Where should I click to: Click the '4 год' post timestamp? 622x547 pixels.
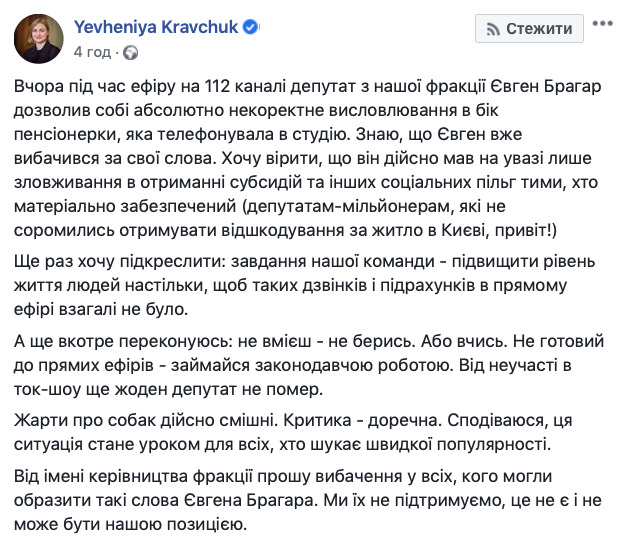click(x=92, y=52)
